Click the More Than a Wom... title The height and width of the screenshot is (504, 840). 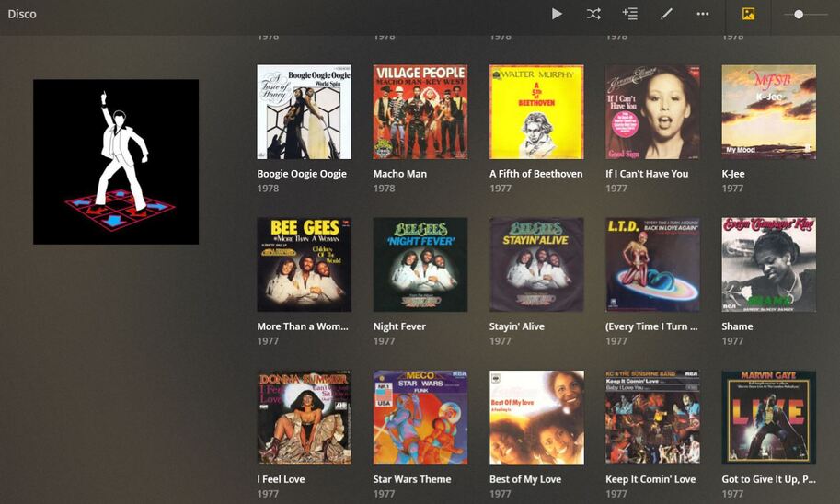coord(303,326)
